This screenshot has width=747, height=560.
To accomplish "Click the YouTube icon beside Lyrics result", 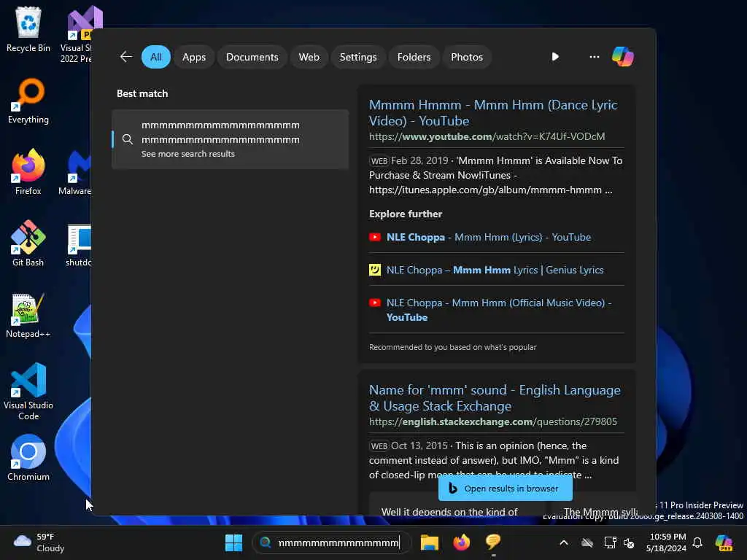I will click(x=375, y=237).
